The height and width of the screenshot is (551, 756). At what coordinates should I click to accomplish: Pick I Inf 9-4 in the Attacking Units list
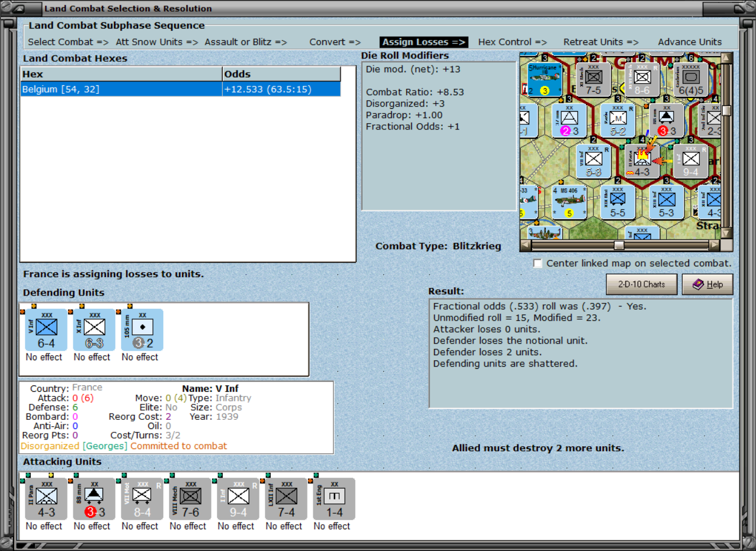pos(238,499)
